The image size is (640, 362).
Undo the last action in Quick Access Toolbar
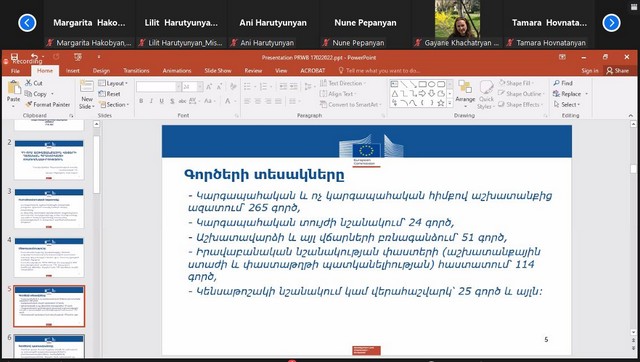[35, 56]
